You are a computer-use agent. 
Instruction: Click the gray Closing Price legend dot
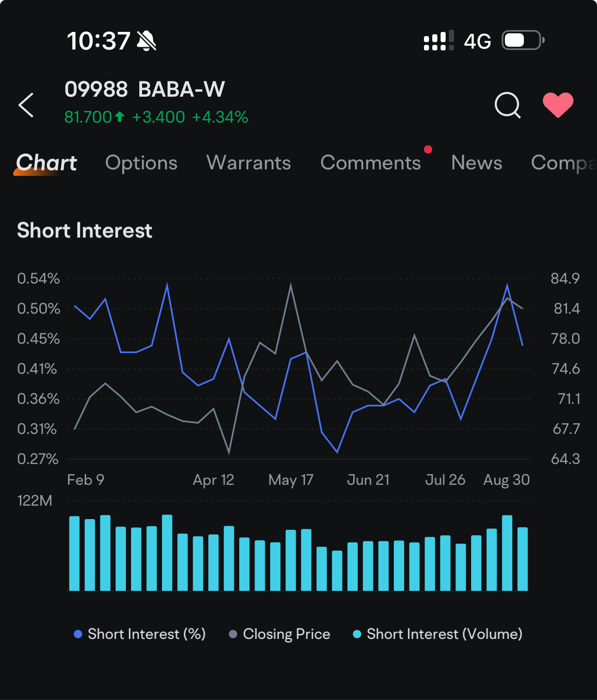pos(233,634)
